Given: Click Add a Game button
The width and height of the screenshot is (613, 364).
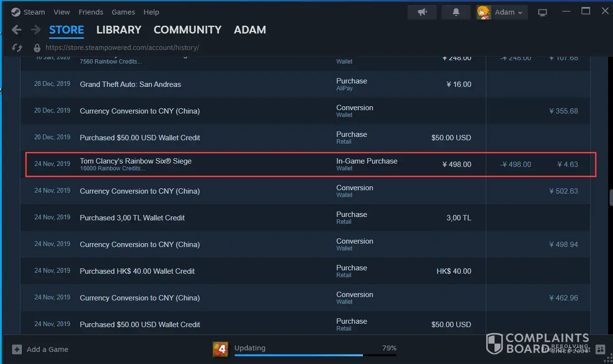Looking at the screenshot, I should [41, 349].
